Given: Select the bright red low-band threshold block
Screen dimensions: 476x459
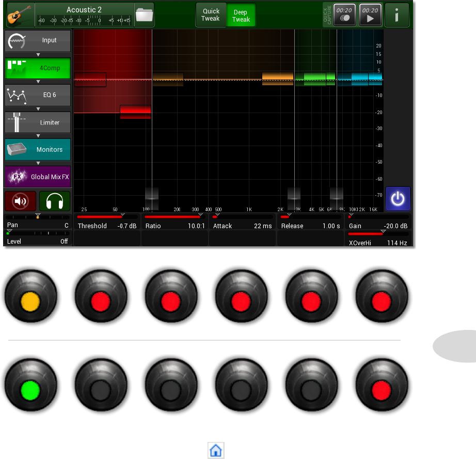Looking at the screenshot, I should (135, 112).
